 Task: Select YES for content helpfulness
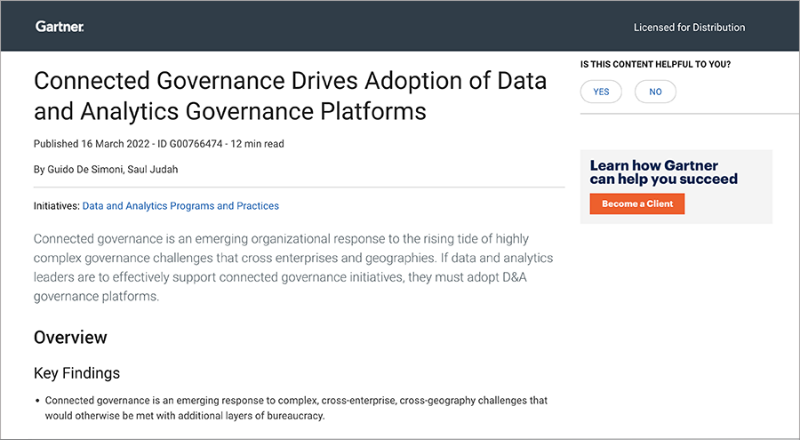click(601, 92)
